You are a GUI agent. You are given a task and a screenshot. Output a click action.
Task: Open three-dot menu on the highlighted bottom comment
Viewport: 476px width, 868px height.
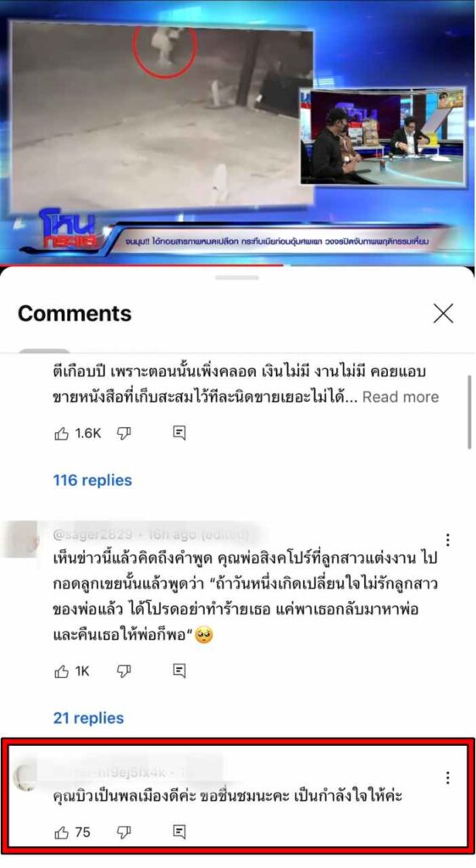[x=448, y=778]
